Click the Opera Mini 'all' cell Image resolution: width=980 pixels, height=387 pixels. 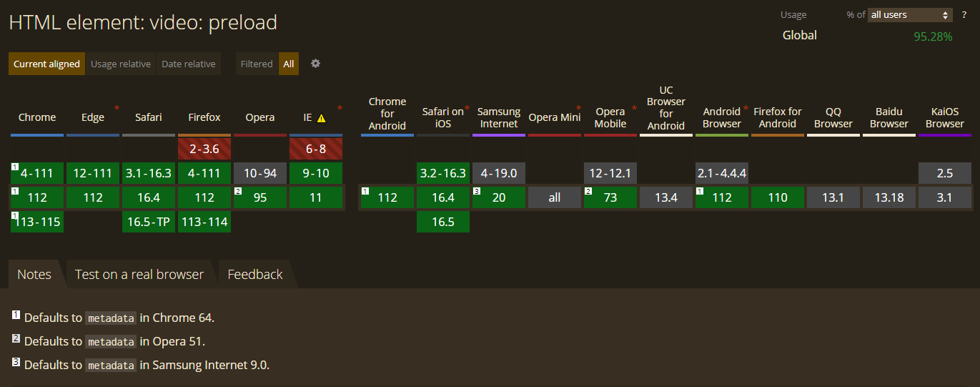(555, 197)
